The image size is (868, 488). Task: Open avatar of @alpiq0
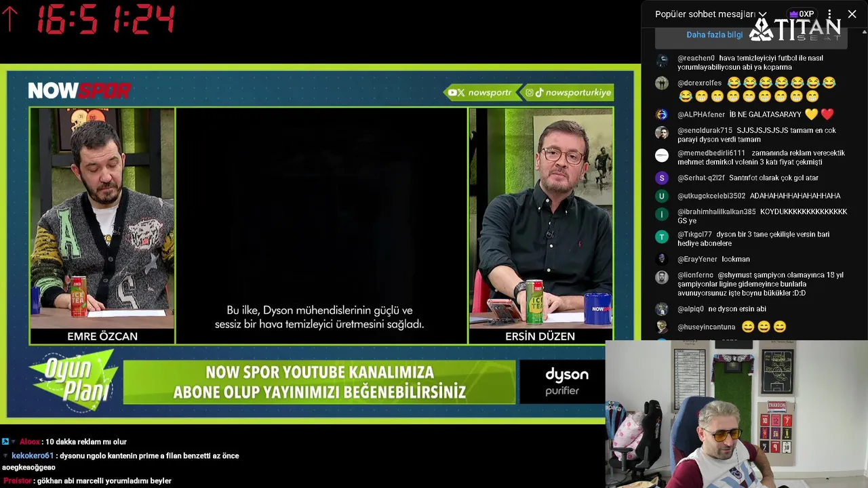pyautogui.click(x=662, y=309)
